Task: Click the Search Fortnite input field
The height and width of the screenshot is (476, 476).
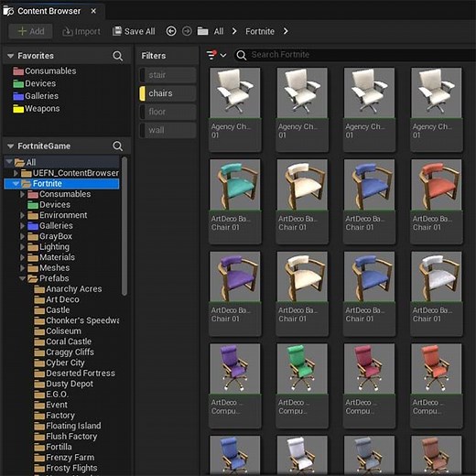Action: pos(354,55)
